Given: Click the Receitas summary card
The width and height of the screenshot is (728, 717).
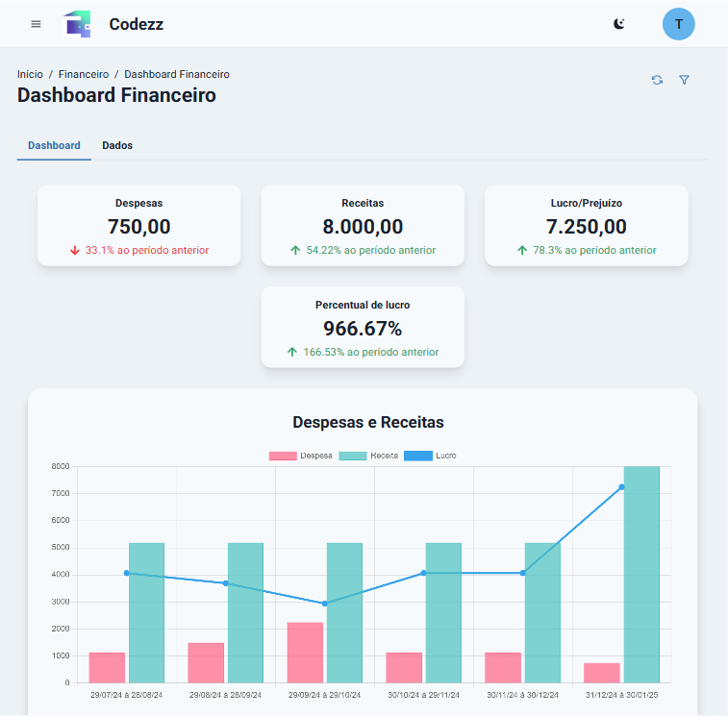Looking at the screenshot, I should click(x=363, y=225).
